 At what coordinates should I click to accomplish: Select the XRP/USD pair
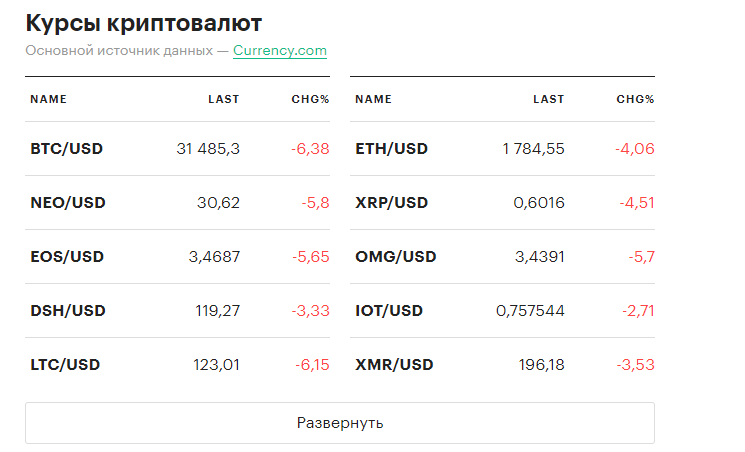[x=391, y=203]
